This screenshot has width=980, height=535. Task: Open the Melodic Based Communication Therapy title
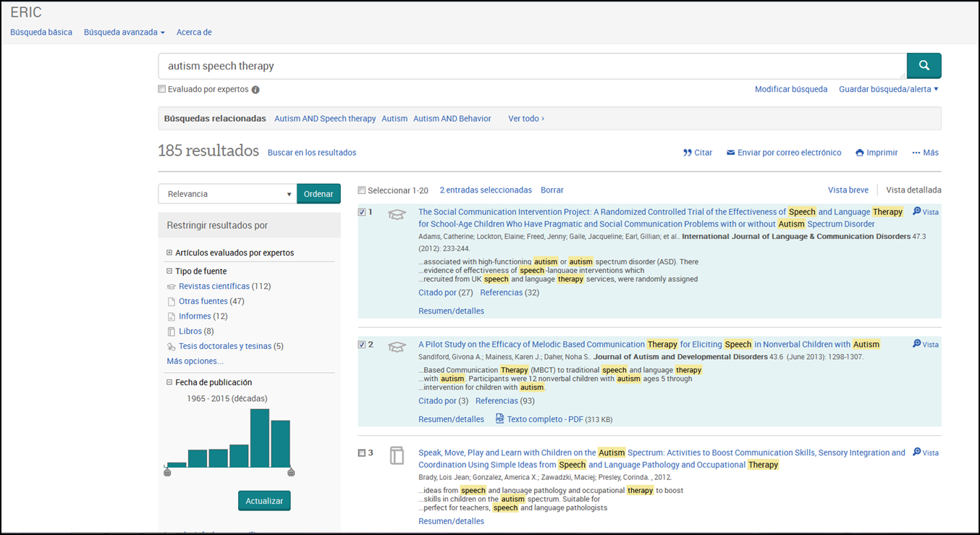pos(649,345)
